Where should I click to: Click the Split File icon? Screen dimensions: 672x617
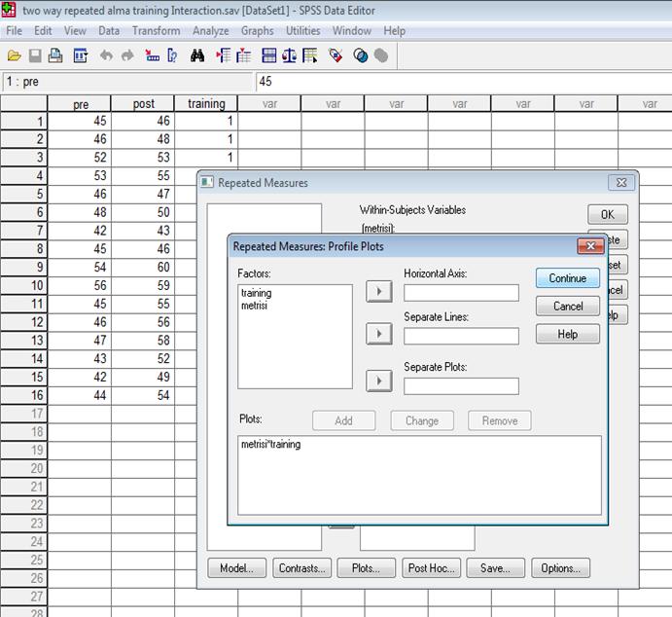tap(269, 55)
